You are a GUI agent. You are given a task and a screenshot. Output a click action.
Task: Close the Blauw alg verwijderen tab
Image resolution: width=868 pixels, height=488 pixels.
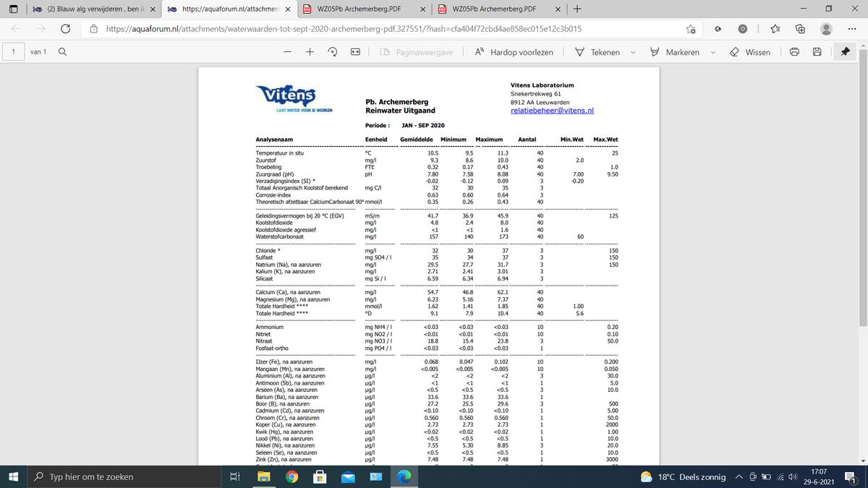153,9
